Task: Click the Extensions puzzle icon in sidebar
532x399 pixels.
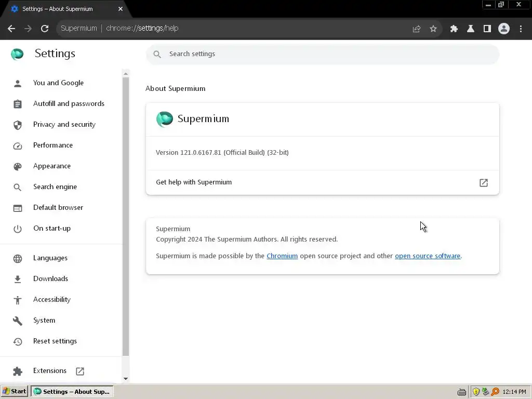Action: pos(17,371)
